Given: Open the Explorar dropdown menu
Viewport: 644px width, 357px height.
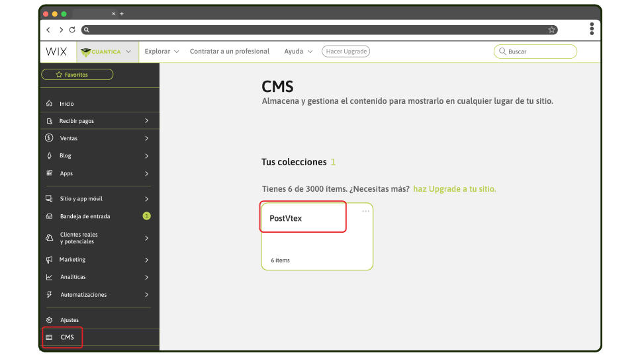Looking at the screenshot, I should [x=161, y=52].
